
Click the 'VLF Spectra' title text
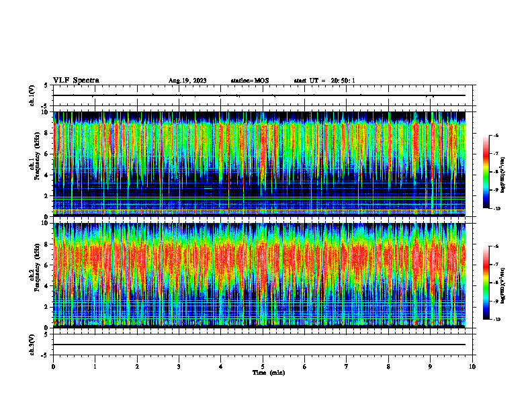click(76, 81)
